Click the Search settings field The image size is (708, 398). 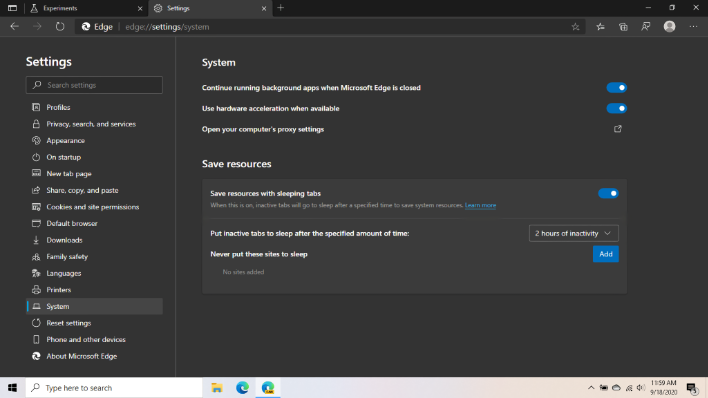tap(94, 85)
